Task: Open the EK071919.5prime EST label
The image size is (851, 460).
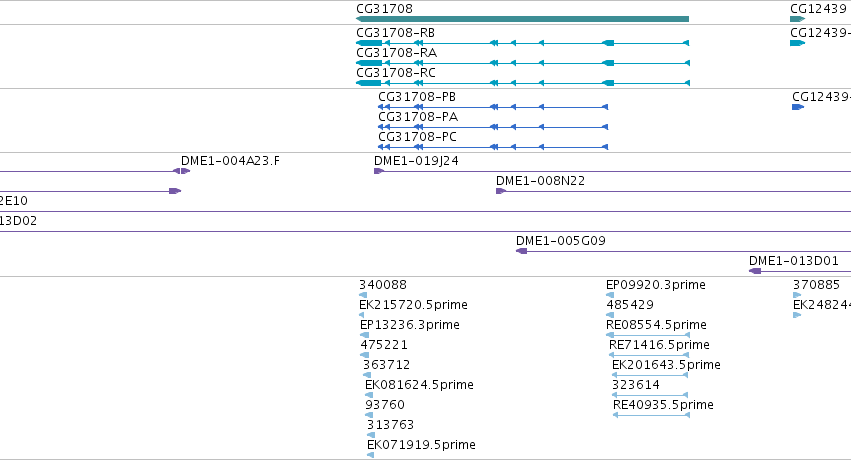Action: 421,445
